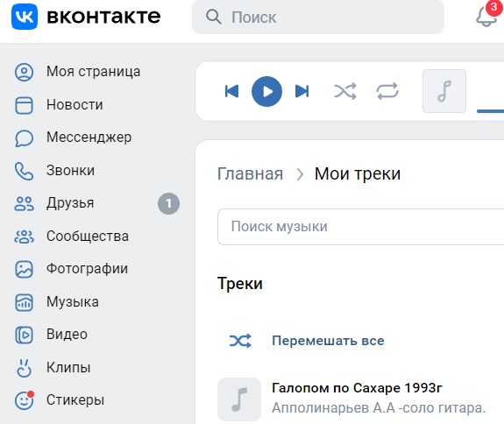Open Клипы section icon
Image resolution: width=504 pixels, height=424 pixels.
[24, 367]
